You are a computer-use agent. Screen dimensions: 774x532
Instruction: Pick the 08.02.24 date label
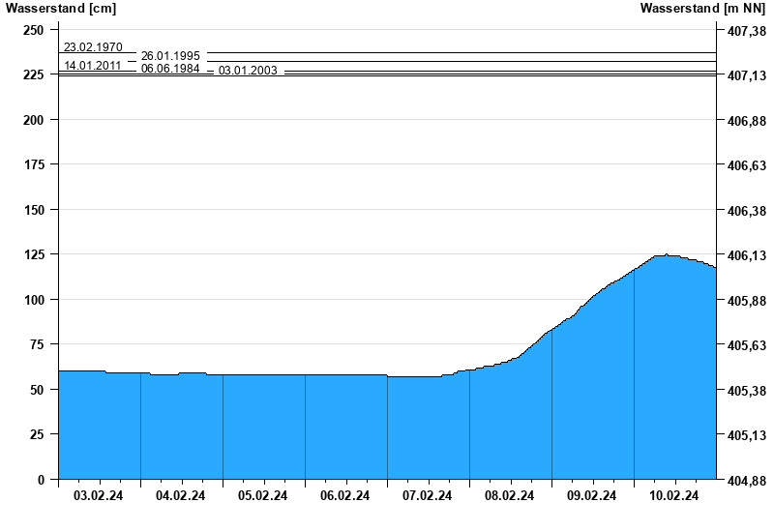pyautogui.click(x=510, y=496)
